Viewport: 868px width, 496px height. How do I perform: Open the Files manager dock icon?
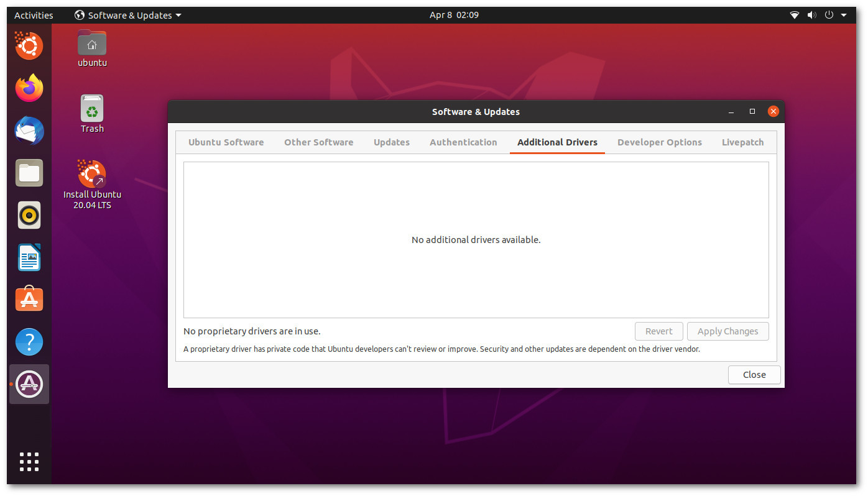[29, 173]
